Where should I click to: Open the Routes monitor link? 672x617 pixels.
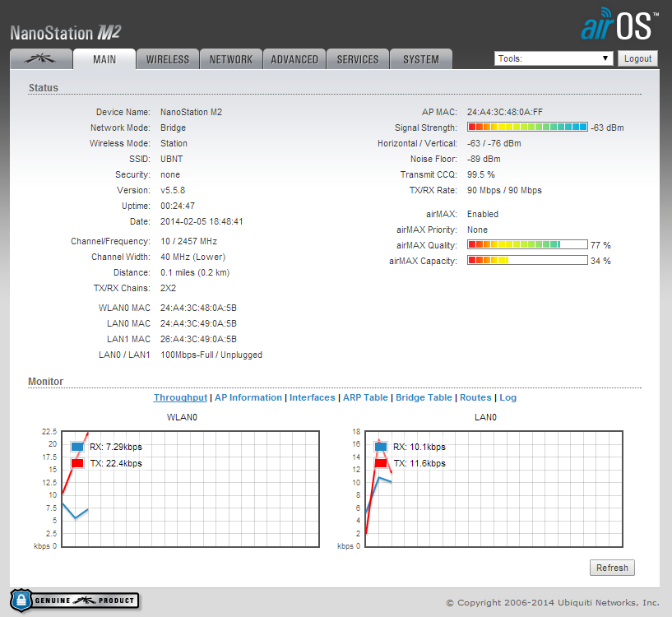click(475, 397)
